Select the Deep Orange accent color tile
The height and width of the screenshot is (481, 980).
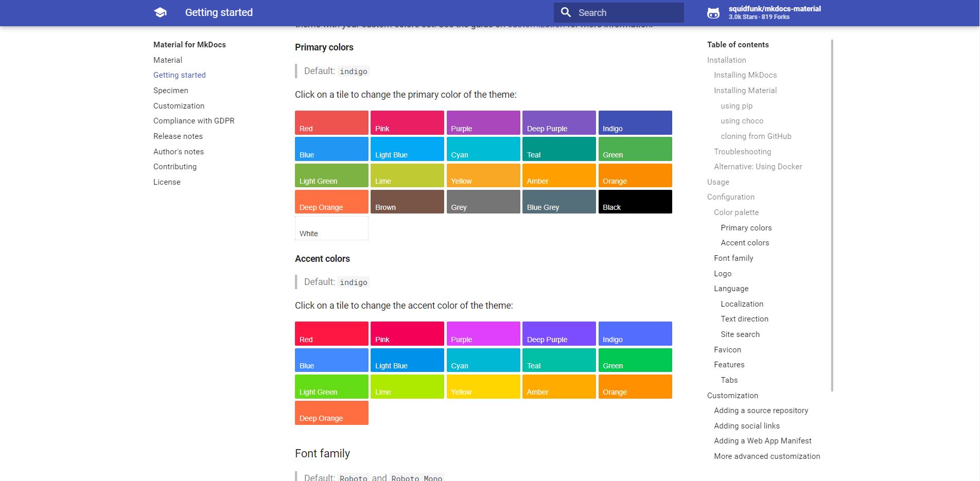click(x=331, y=413)
